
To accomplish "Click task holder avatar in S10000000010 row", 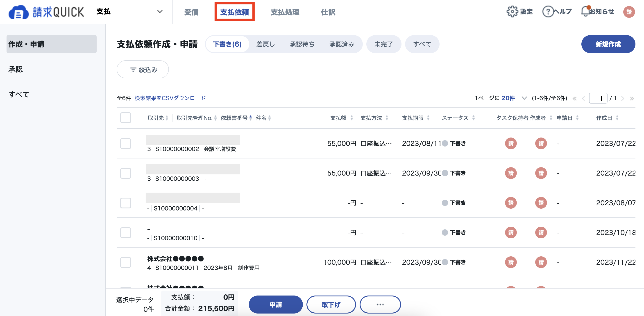I will (x=511, y=232).
